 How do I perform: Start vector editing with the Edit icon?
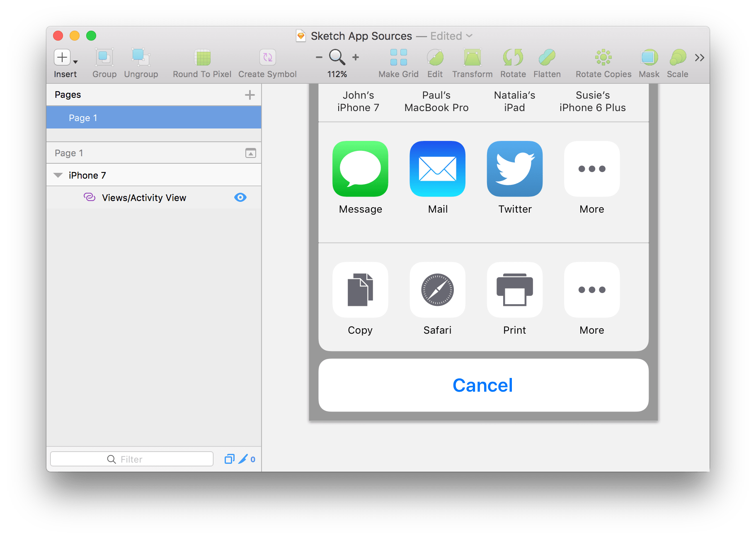pos(435,58)
